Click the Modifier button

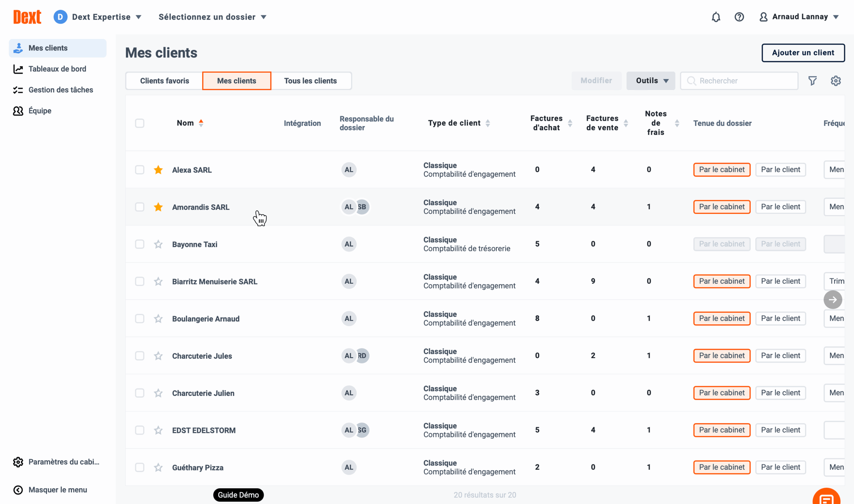596,80
